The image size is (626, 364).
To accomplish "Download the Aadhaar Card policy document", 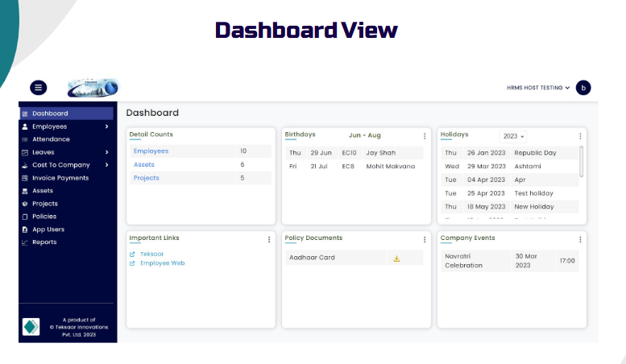I will [x=396, y=258].
